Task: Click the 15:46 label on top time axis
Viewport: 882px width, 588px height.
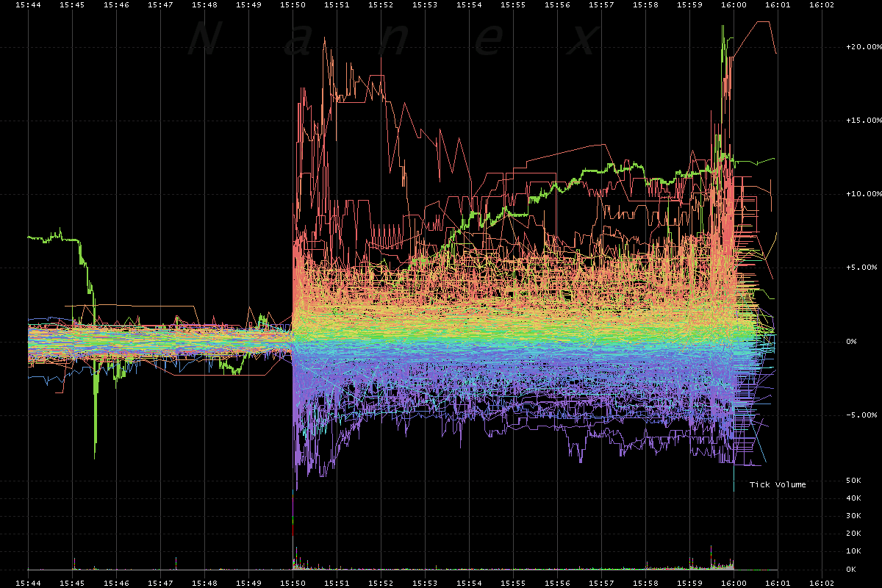Action: click(x=116, y=4)
